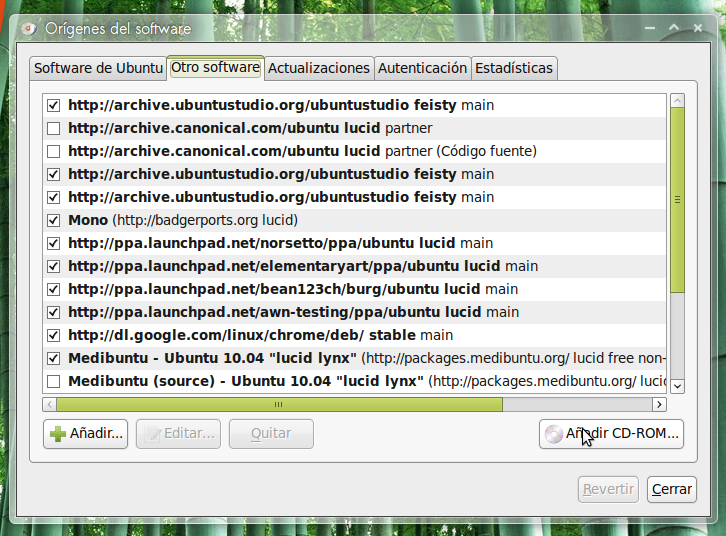The width and height of the screenshot is (726, 536).
Task: Select the Otro software tab
Action: pyautogui.click(x=215, y=68)
